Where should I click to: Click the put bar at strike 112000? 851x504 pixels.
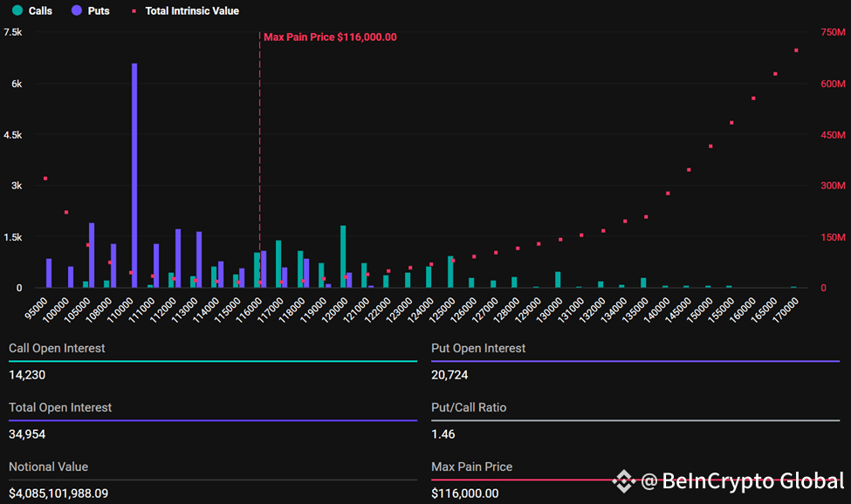pos(178,258)
